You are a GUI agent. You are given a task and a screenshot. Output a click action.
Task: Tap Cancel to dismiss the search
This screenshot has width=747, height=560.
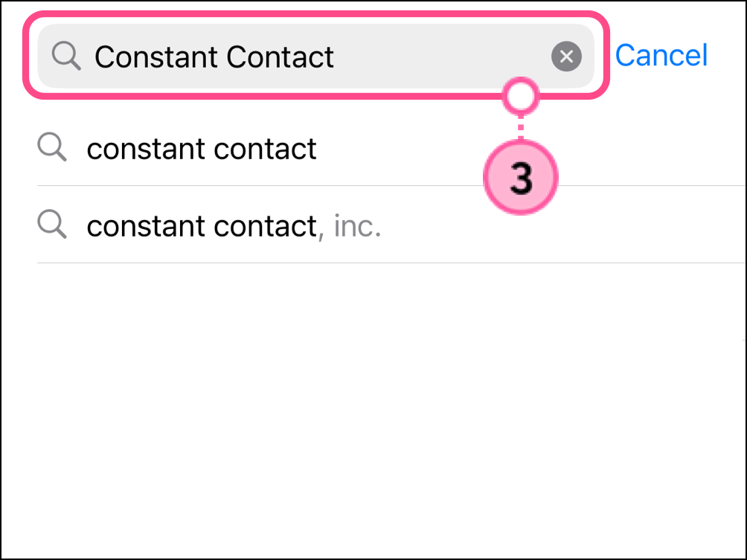point(661,56)
